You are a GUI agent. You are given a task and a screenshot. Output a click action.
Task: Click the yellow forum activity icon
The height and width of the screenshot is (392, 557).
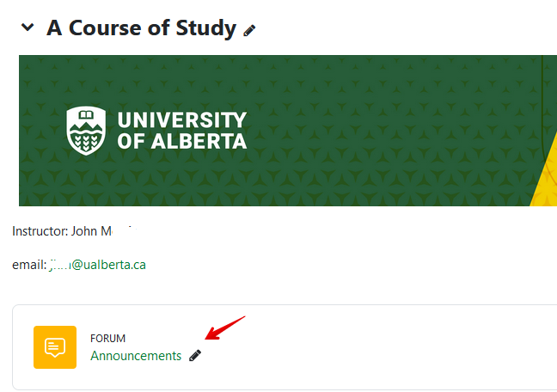(55, 347)
